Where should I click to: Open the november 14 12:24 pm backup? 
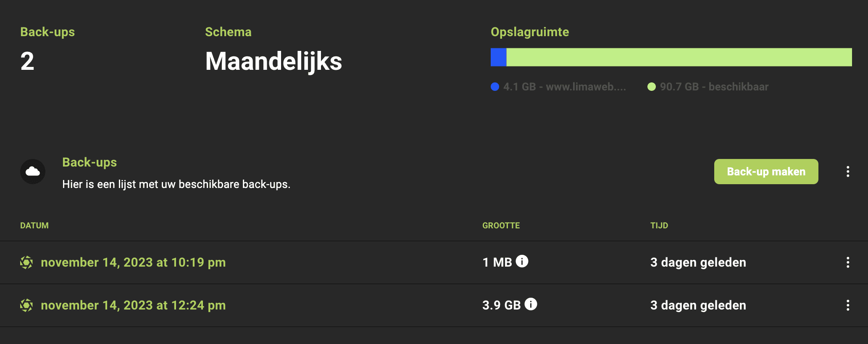click(x=133, y=305)
